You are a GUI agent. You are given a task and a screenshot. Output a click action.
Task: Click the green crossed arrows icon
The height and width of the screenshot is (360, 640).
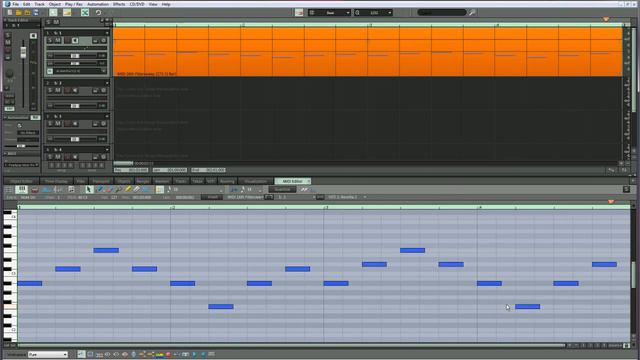click(x=85, y=13)
